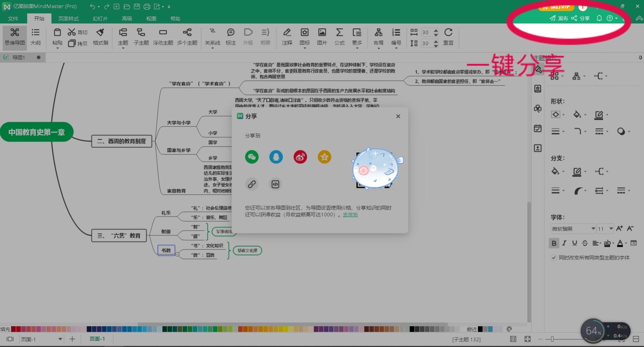The width and height of the screenshot is (644, 347).
Task: Insert a 公式 formula
Action: [339, 37]
